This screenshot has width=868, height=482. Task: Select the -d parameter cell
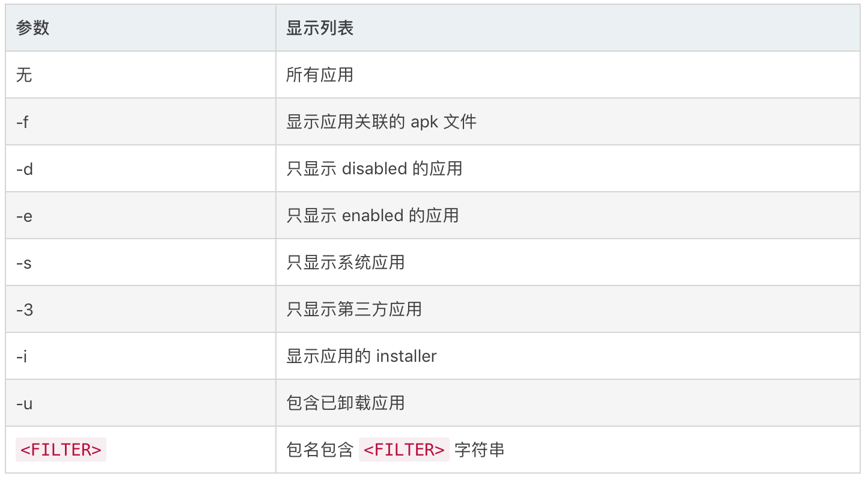coord(141,168)
